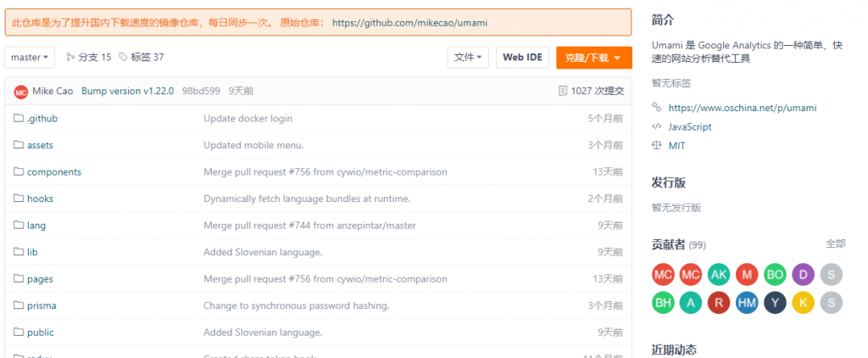Open 'Dynamically fetch language bundles at runtime.' commit
Image resolution: width=868 pixels, height=358 pixels.
(307, 199)
